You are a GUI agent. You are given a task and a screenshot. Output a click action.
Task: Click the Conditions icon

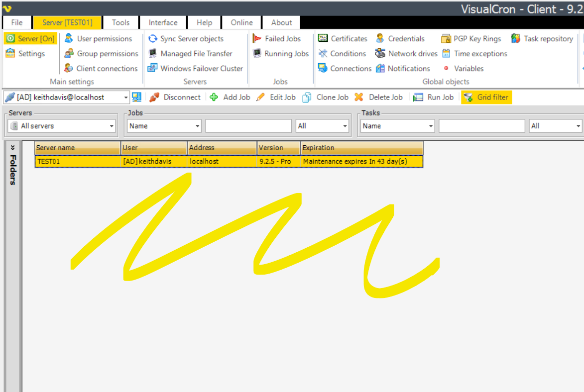tap(323, 53)
